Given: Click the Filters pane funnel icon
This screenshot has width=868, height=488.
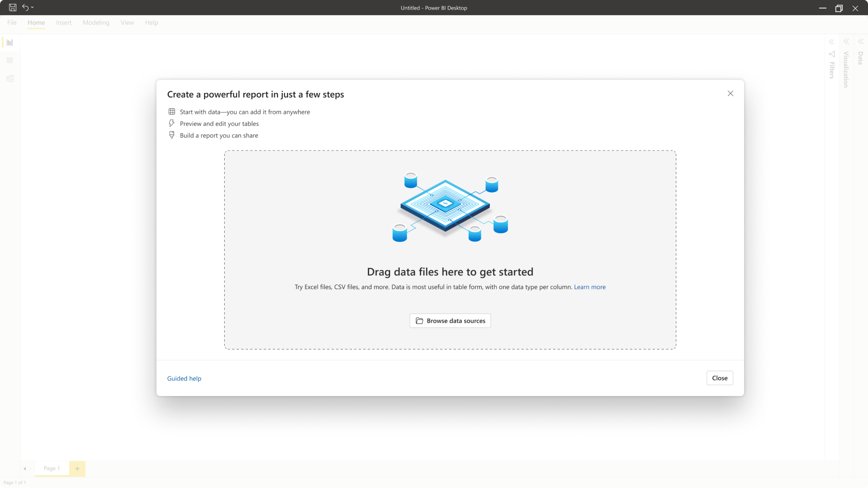Looking at the screenshot, I should [x=832, y=54].
